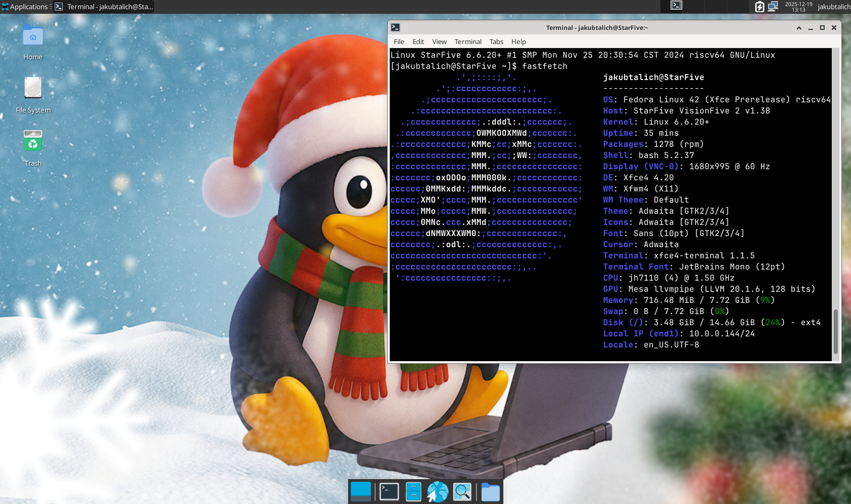Open the terminal's File menu
Viewport: 851px width, 504px height.
(x=399, y=42)
